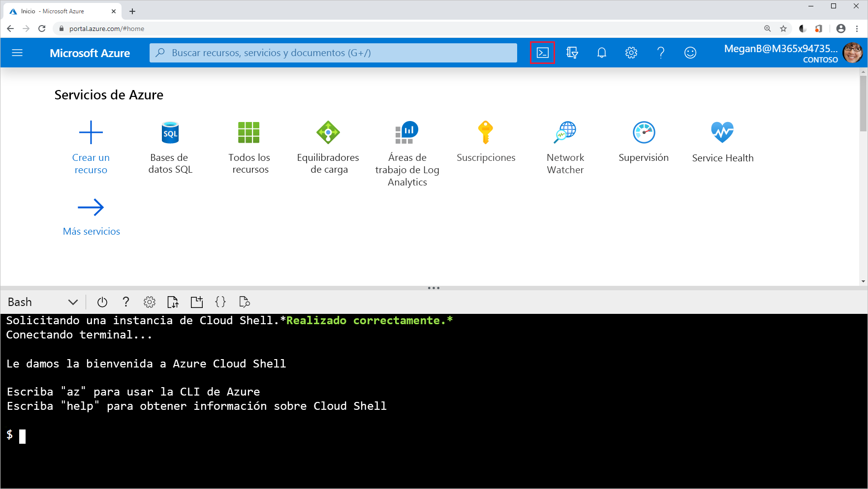Viewport: 868px width, 489px height.
Task: Open the editor curly braces icon
Action: (x=220, y=302)
